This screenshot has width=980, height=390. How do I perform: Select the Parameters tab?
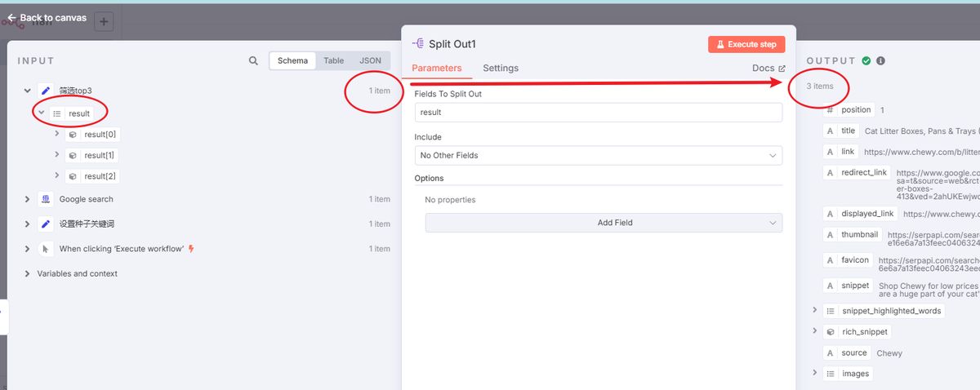click(x=436, y=69)
